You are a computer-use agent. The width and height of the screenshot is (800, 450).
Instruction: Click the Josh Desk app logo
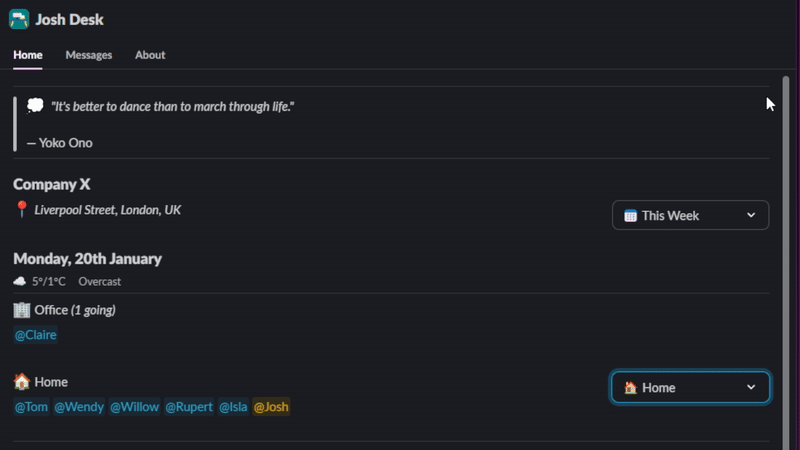[x=19, y=19]
